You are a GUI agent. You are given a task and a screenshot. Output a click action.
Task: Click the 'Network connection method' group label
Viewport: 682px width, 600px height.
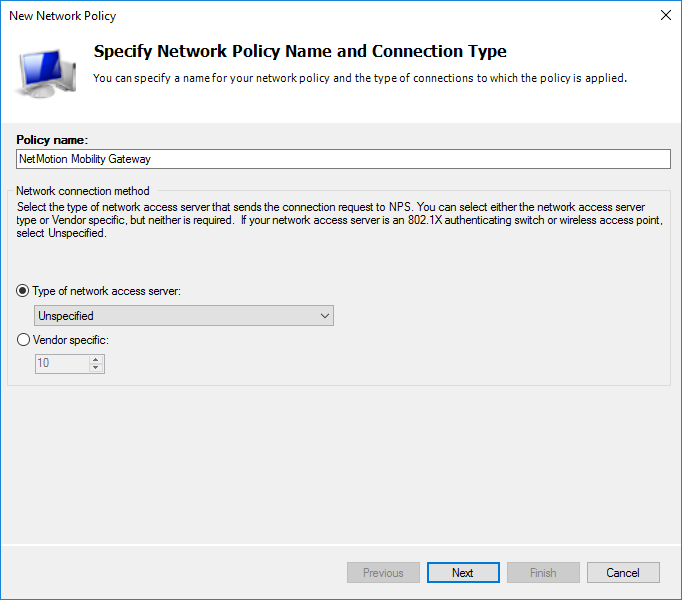[83, 191]
